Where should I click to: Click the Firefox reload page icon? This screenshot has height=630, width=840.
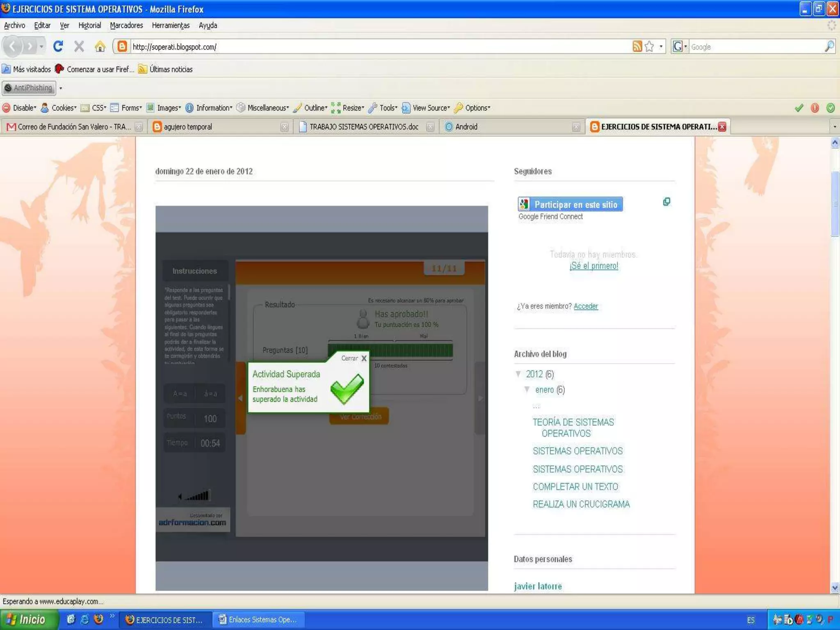pyautogui.click(x=58, y=46)
